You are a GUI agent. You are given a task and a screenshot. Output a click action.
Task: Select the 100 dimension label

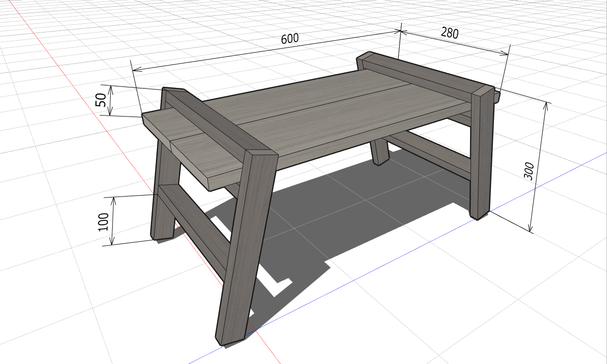click(x=103, y=221)
